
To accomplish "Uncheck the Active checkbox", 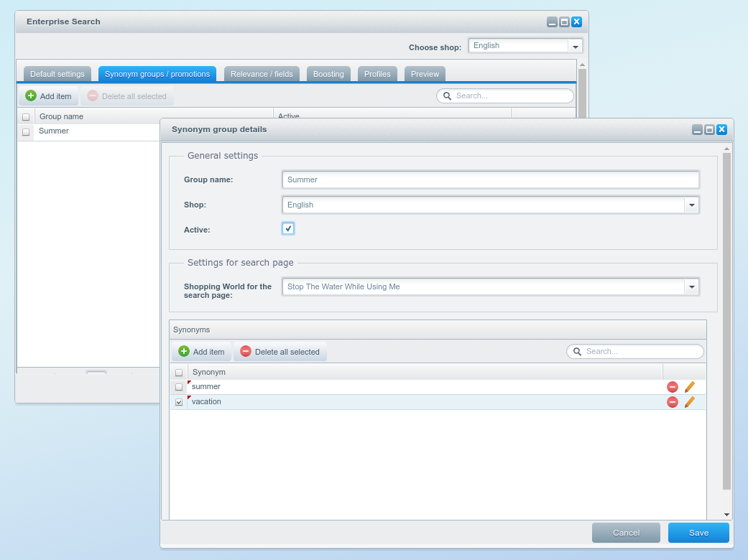I will pyautogui.click(x=288, y=228).
